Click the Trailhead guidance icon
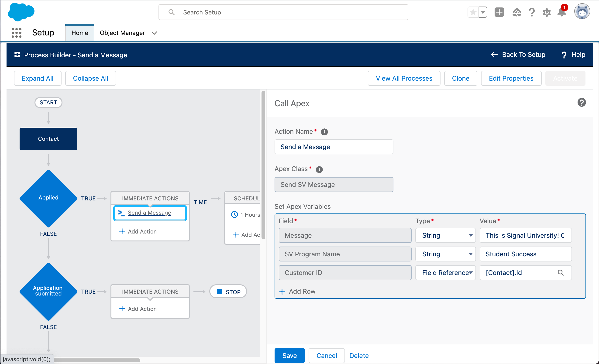This screenshot has width=599, height=364. (x=517, y=12)
